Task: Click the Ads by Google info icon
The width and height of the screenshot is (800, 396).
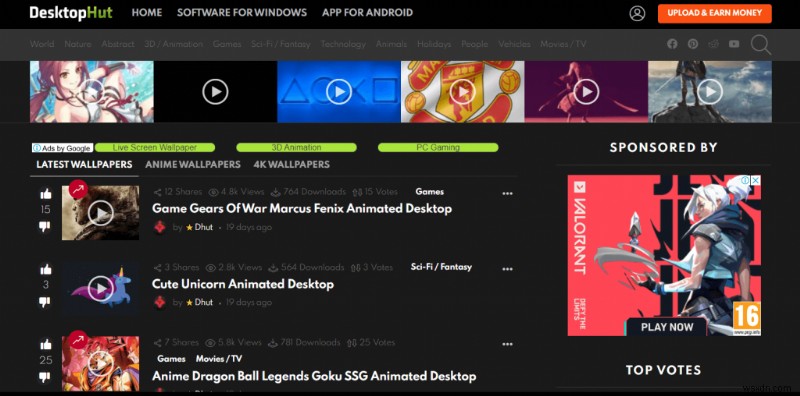Action: coord(37,148)
